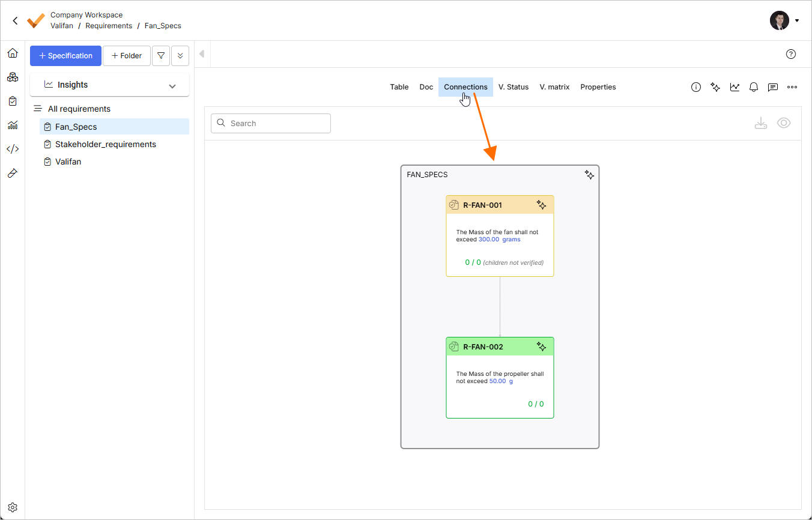Toggle the eye visibility icon
Screen dimensions: 812x520
(x=783, y=123)
